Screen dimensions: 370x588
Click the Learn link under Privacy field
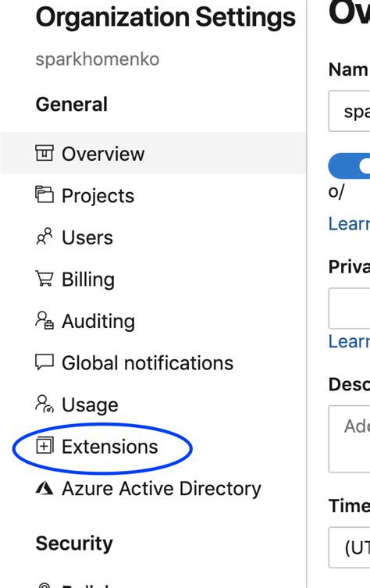(349, 341)
